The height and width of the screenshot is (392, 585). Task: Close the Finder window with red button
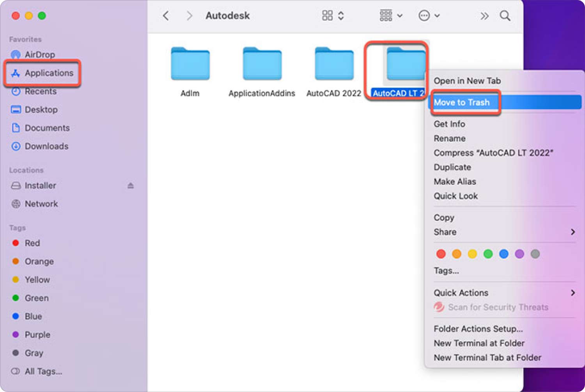pos(16,16)
